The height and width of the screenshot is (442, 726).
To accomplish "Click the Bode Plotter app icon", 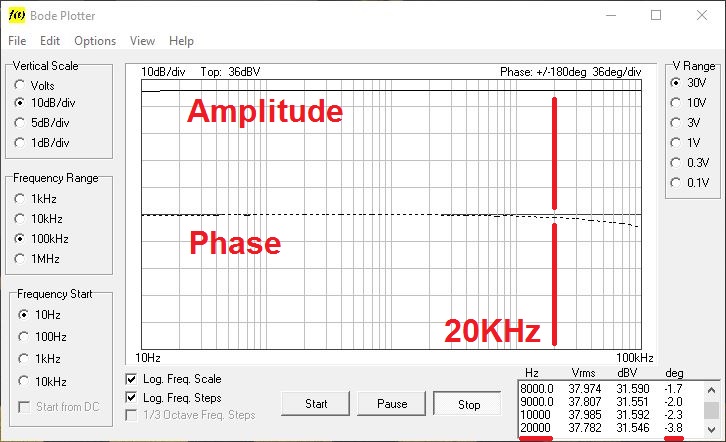I will pos(17,15).
